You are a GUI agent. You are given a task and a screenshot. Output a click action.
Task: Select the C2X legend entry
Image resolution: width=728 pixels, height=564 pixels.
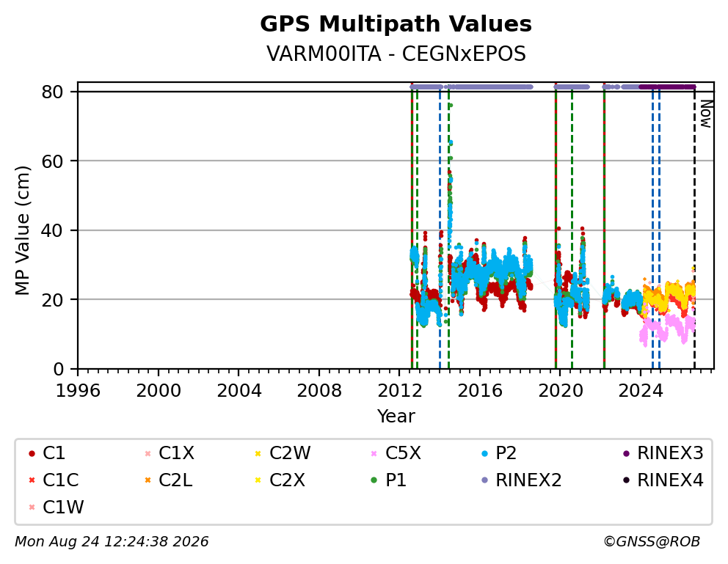tap(280, 480)
